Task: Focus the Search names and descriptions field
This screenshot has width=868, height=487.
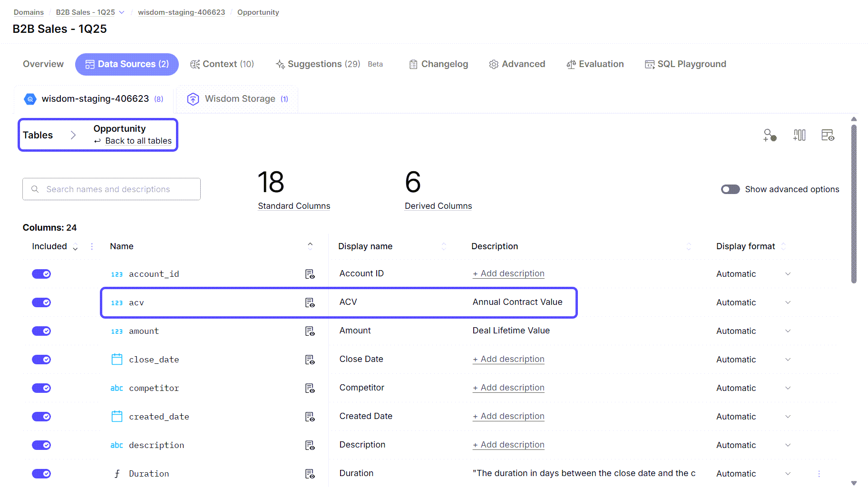Action: [111, 189]
